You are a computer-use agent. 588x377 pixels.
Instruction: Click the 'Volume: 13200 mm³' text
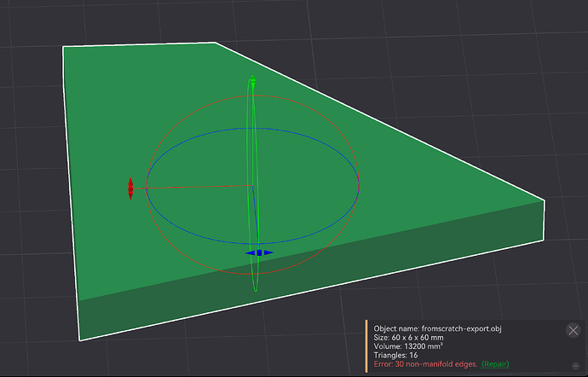[408, 346]
